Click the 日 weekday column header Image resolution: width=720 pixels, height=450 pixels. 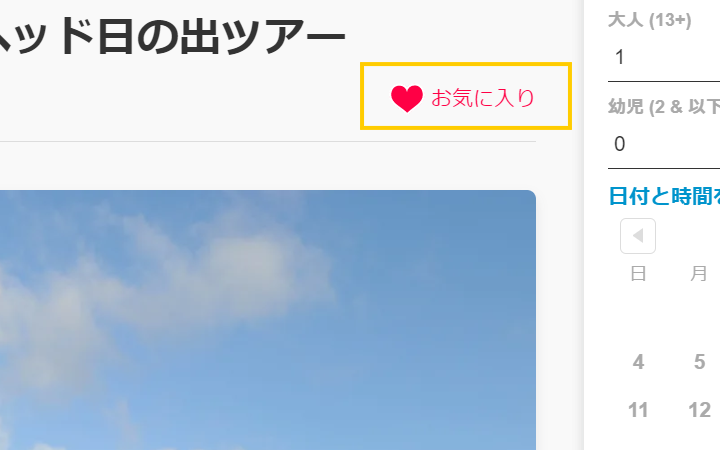(638, 274)
